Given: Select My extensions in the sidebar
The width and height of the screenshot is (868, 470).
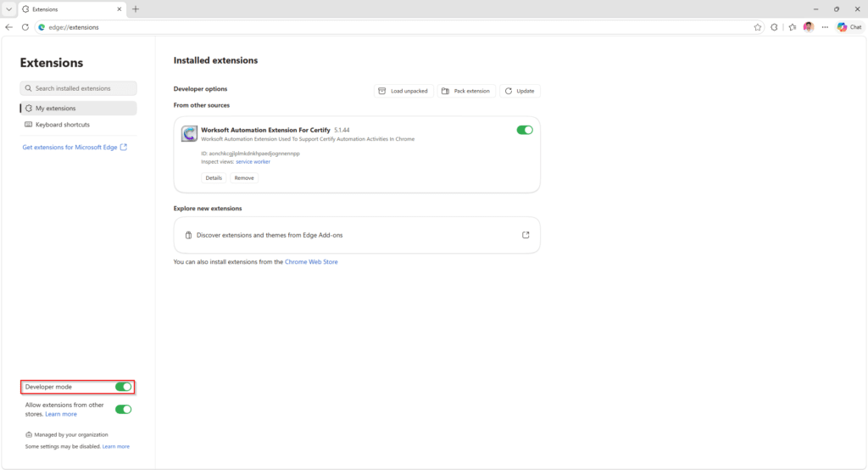Looking at the screenshot, I should [x=78, y=108].
